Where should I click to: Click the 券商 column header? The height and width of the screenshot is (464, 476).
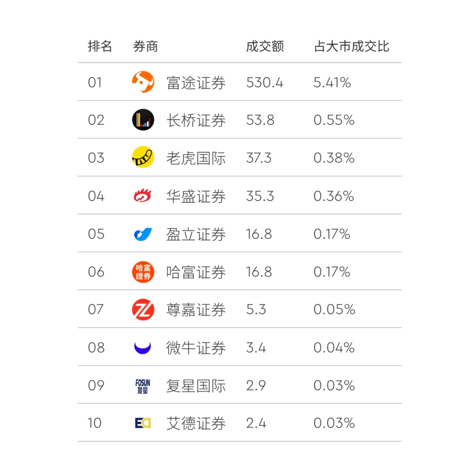[146, 46]
